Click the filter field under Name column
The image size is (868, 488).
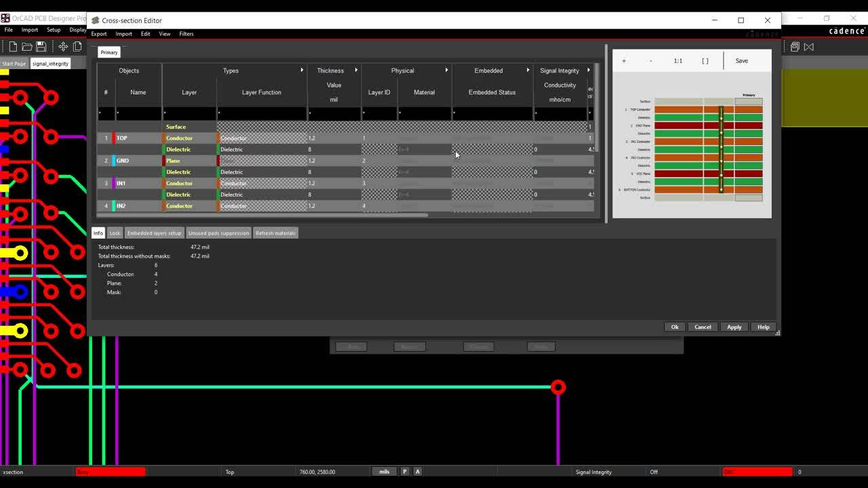coord(138,113)
